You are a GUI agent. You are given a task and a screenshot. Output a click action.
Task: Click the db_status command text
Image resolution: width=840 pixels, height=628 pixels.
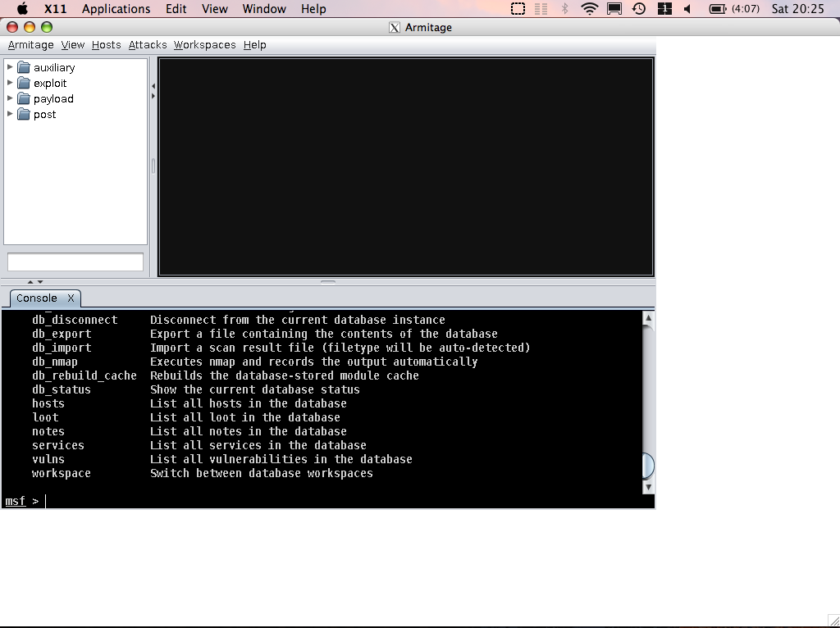point(61,389)
